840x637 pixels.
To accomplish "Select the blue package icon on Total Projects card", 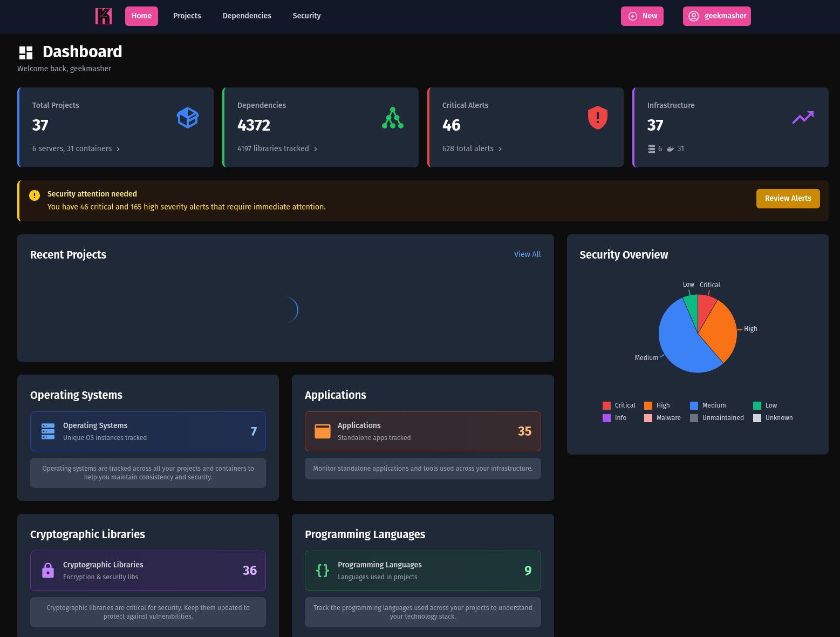I will pos(188,118).
